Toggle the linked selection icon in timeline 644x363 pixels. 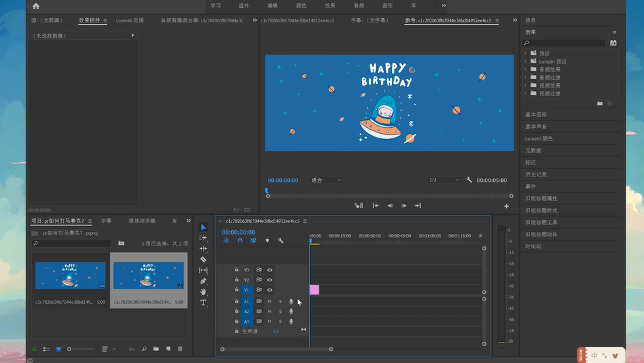(x=254, y=240)
